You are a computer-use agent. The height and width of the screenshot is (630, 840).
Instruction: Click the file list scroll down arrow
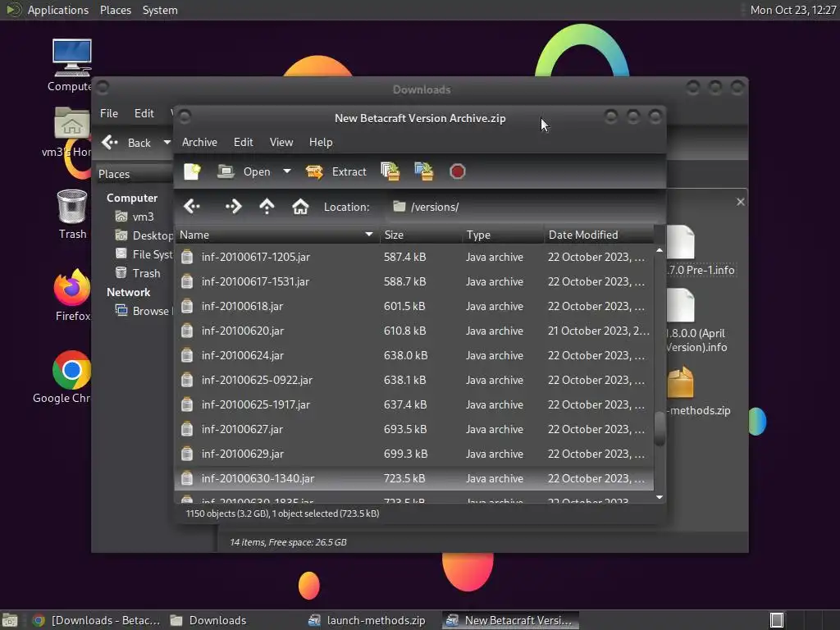[660, 498]
